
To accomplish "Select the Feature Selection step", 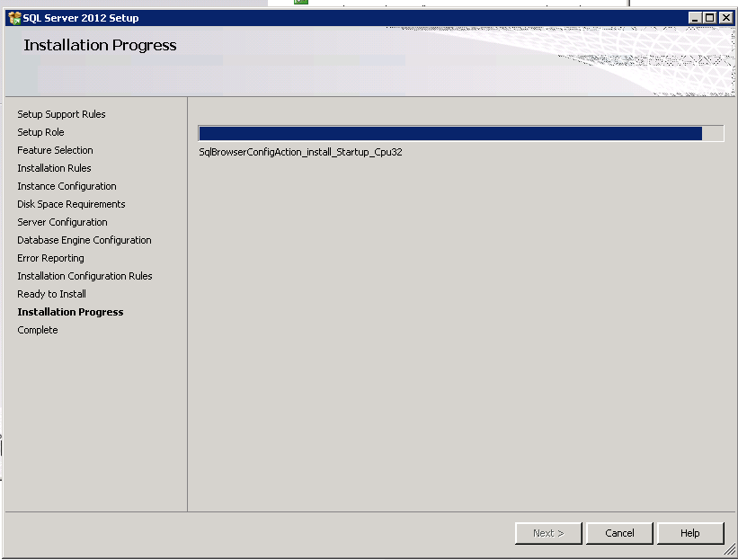I will 55,150.
